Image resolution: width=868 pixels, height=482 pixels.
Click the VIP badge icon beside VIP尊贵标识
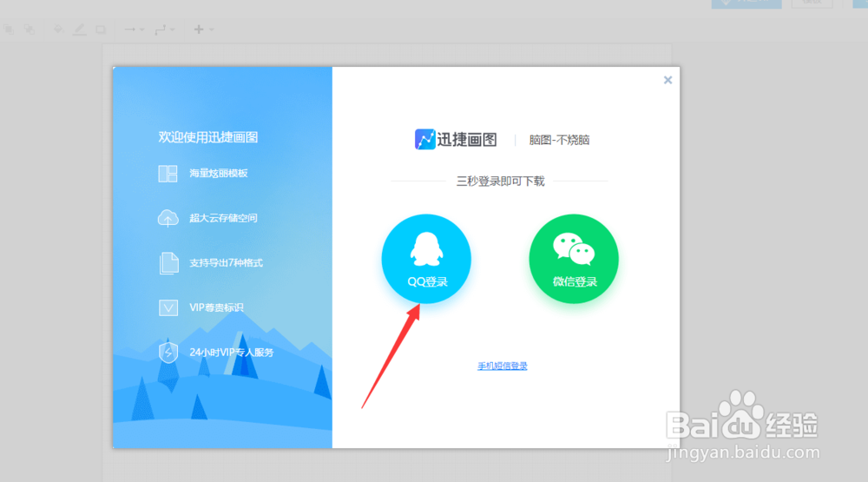[168, 307]
